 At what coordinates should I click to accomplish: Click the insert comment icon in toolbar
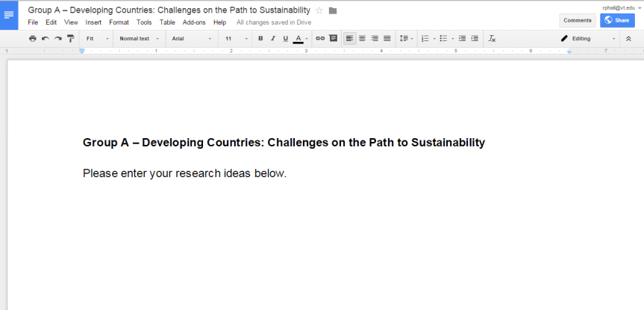(x=333, y=38)
